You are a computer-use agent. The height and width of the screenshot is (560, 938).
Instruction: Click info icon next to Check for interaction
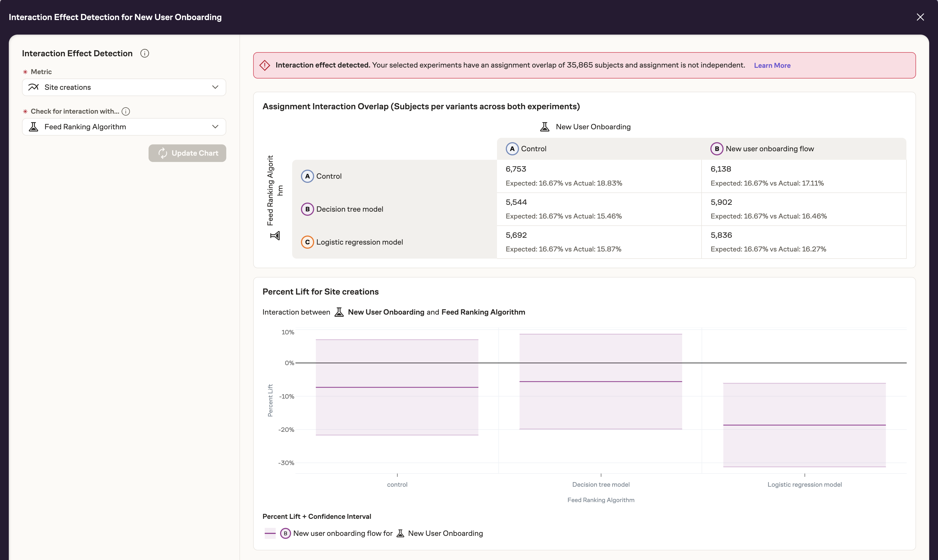pos(126,111)
